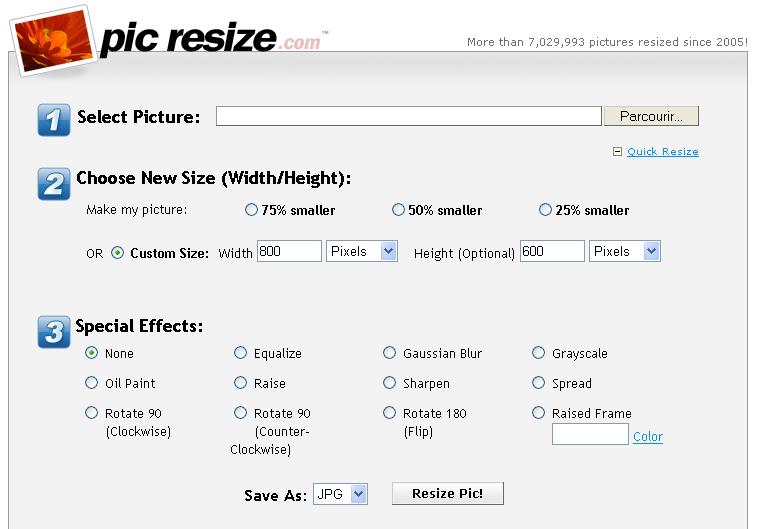The height and width of the screenshot is (529, 757).
Task: Collapse the Quick Resize minus icon
Action: [617, 152]
